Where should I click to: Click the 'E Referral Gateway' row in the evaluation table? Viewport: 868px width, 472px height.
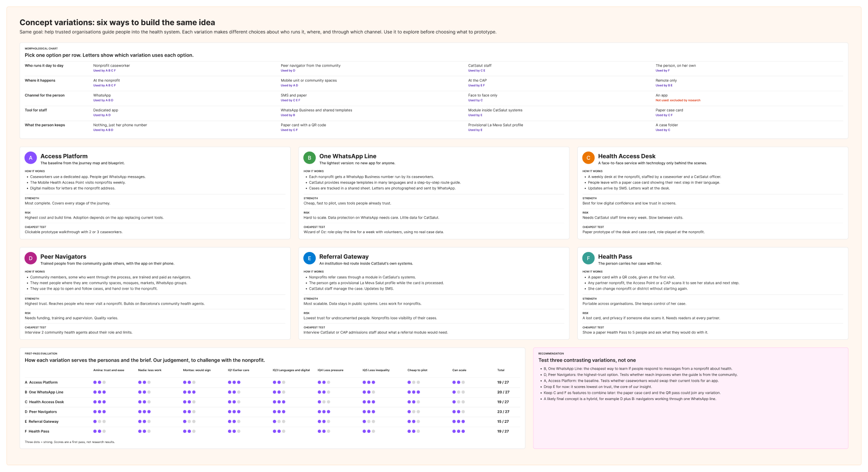(272, 422)
